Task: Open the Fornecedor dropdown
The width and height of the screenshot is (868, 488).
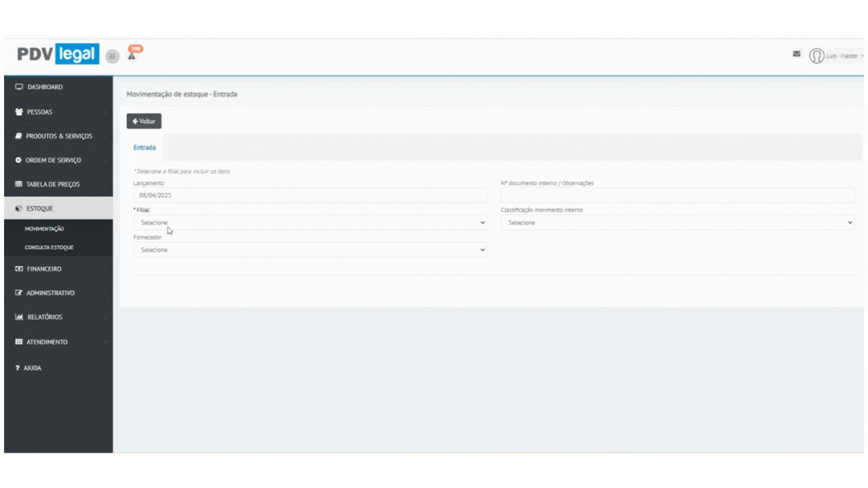Action: click(310, 250)
